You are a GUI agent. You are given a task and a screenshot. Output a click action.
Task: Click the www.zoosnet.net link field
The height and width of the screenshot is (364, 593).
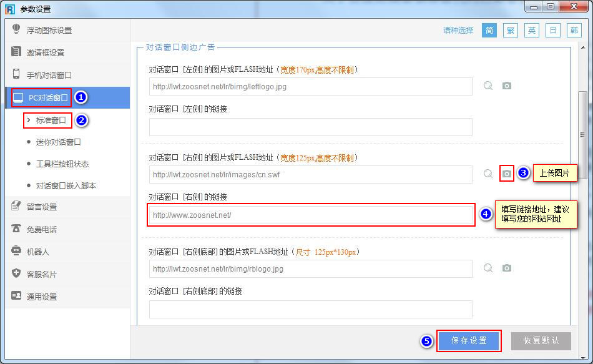(x=311, y=215)
